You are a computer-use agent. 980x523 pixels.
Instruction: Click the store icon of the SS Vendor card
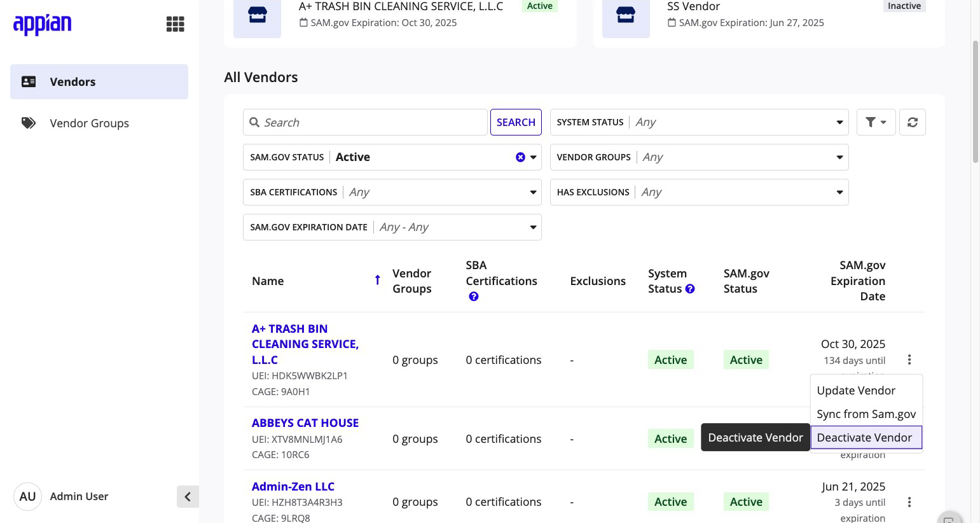pyautogui.click(x=626, y=15)
